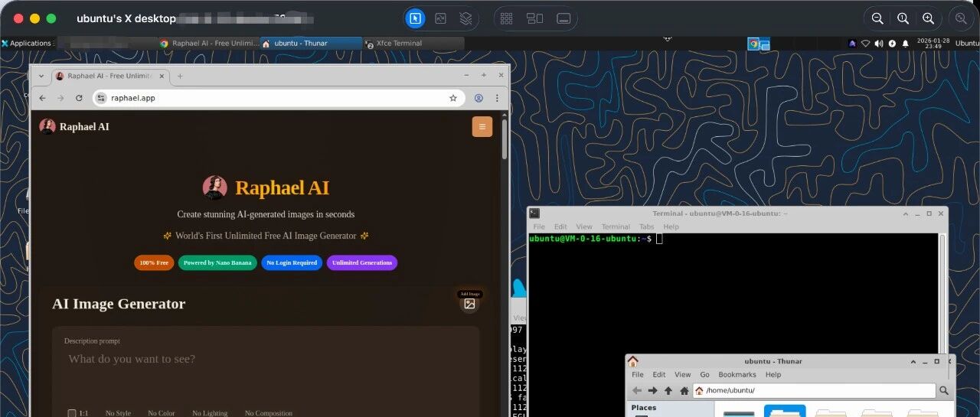
Task: Open Terminal's Help menu
Action: tap(671, 226)
